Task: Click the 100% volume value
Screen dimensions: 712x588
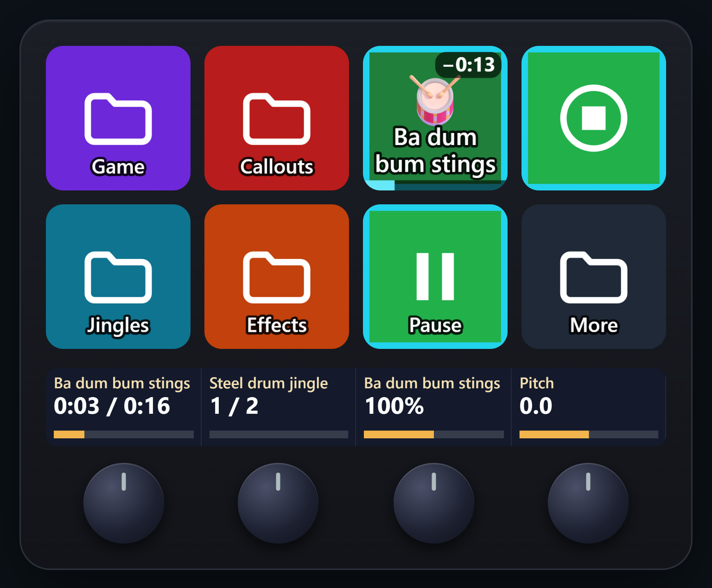Action: 394,406
